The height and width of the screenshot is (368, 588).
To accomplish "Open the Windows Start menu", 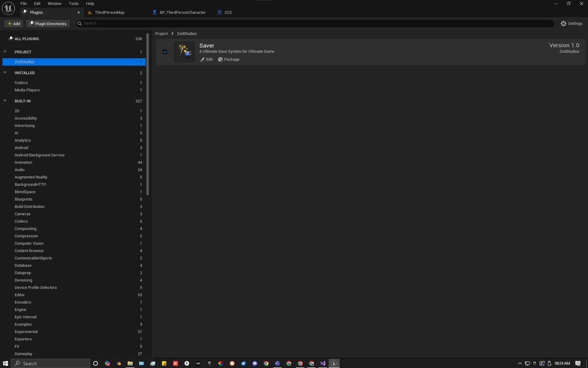I will click(x=6, y=363).
